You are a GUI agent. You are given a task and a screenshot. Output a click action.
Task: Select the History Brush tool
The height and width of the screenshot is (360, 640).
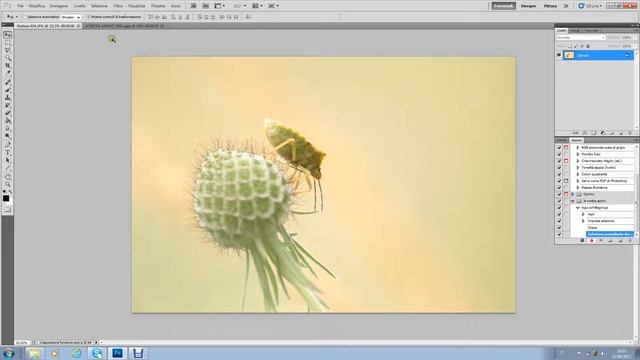[x=7, y=106]
